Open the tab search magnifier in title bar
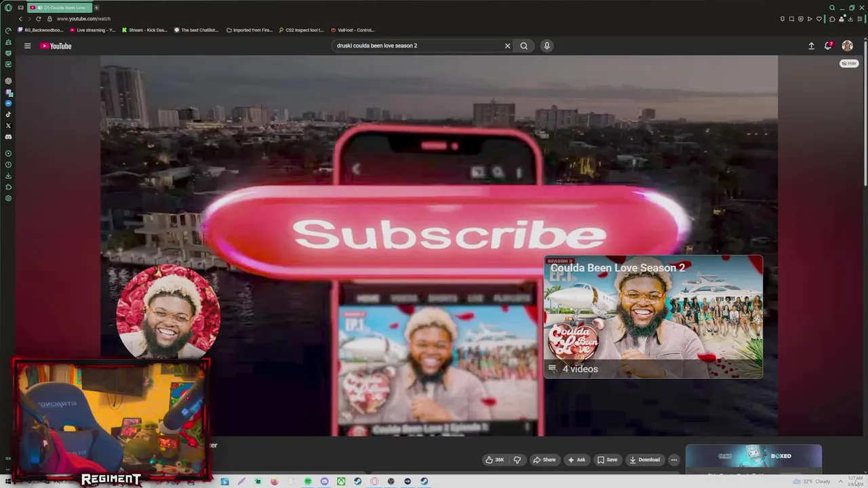The height and width of the screenshot is (488, 868). (832, 7)
